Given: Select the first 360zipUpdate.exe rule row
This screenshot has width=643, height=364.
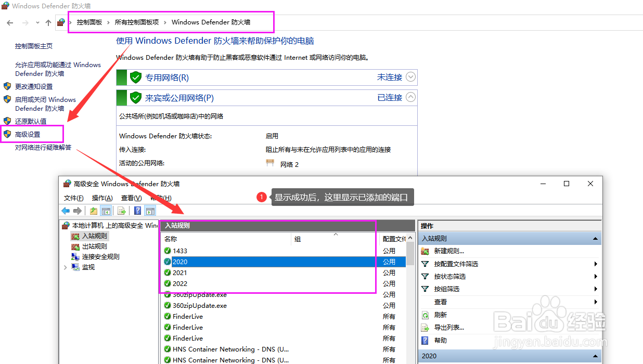Looking at the screenshot, I should click(284, 294).
